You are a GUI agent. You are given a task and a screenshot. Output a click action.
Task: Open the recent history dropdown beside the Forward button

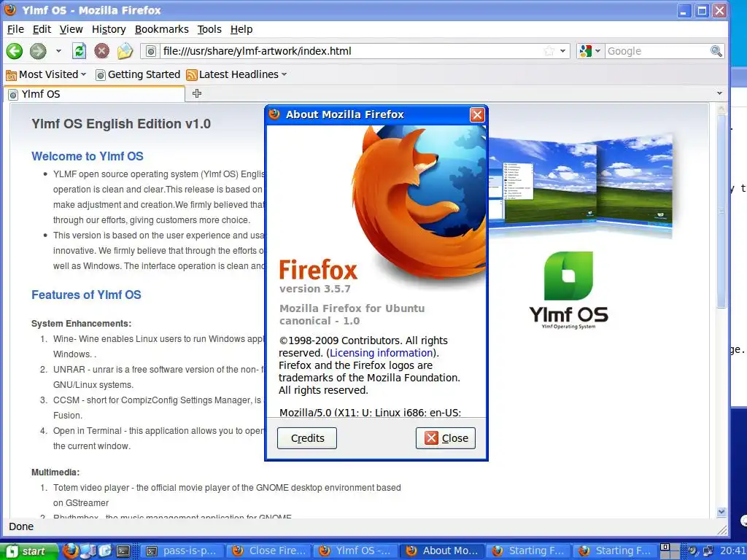click(58, 51)
